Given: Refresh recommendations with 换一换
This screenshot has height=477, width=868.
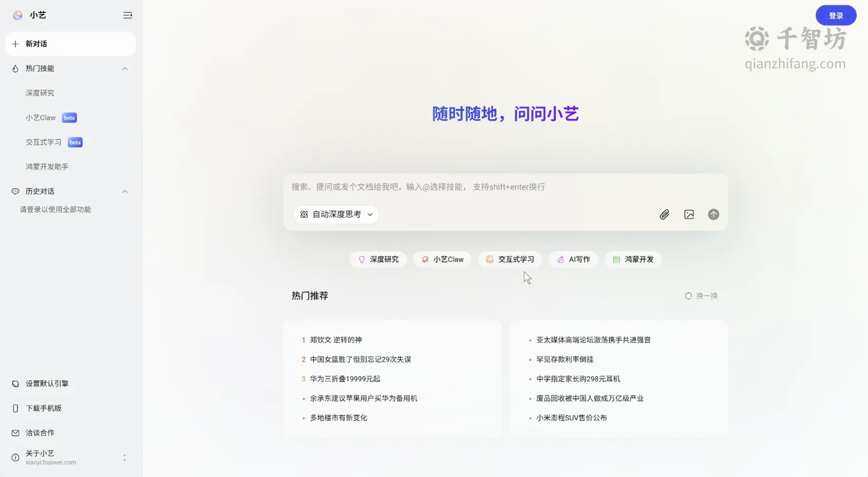Looking at the screenshot, I should (701, 296).
